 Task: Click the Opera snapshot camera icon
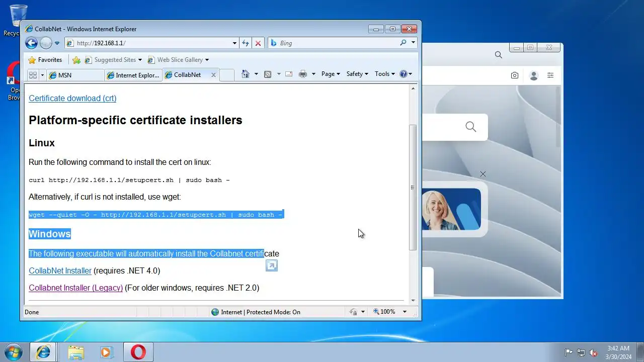coord(514,75)
